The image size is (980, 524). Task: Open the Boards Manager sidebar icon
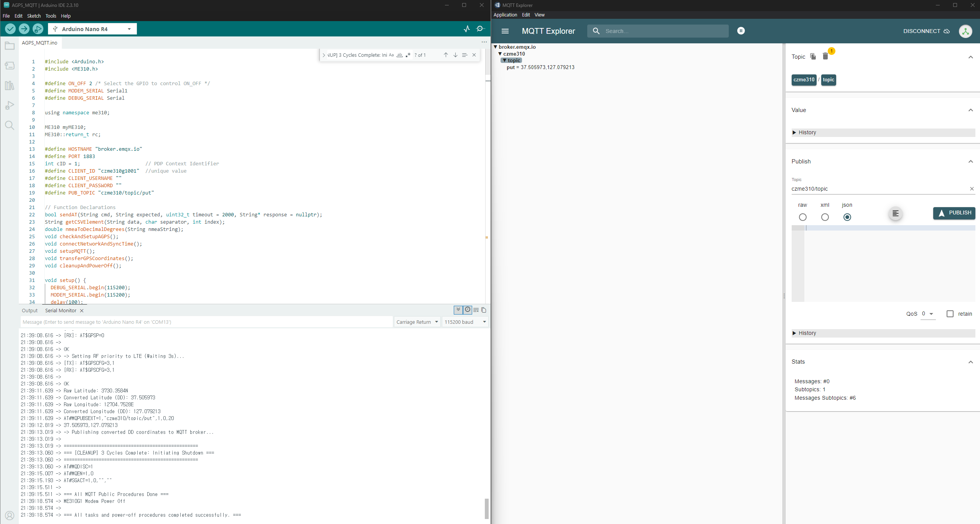pyautogui.click(x=10, y=66)
